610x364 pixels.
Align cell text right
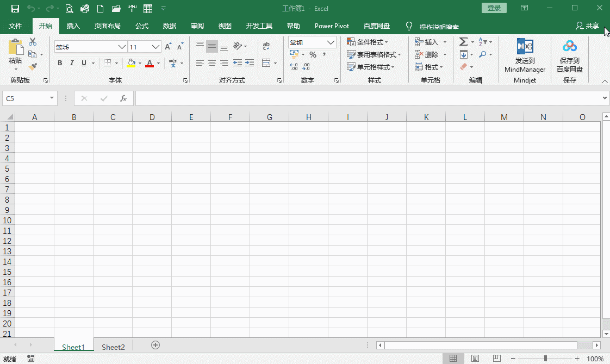tap(224, 63)
